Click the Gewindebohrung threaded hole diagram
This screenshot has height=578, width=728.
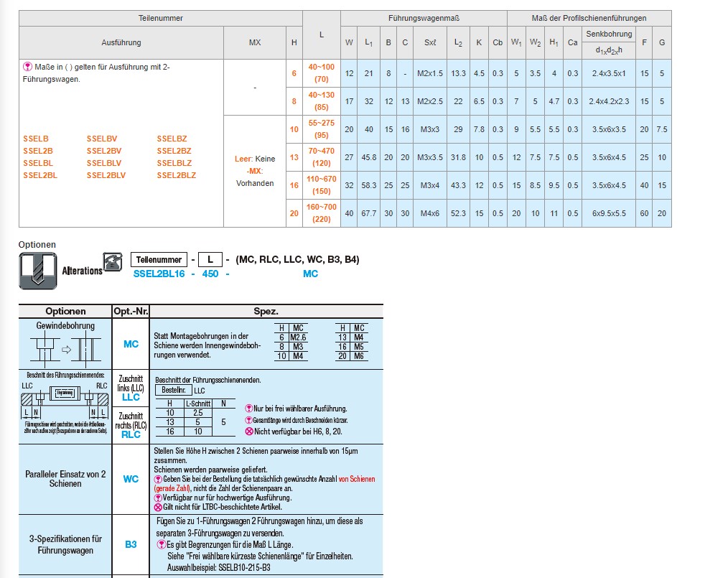65,350
